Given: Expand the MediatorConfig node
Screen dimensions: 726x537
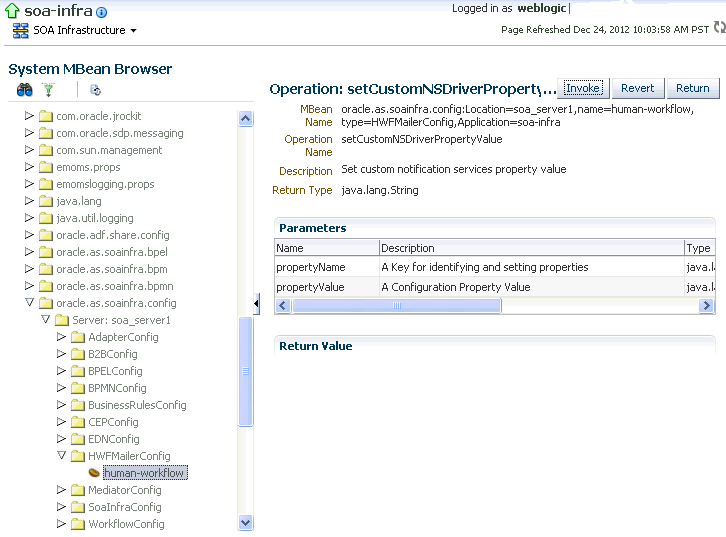Looking at the screenshot, I should point(62,489).
